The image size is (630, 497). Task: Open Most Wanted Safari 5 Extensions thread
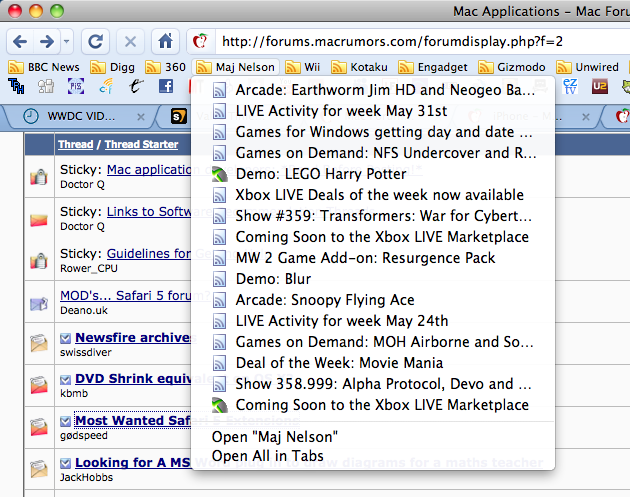(x=133, y=421)
